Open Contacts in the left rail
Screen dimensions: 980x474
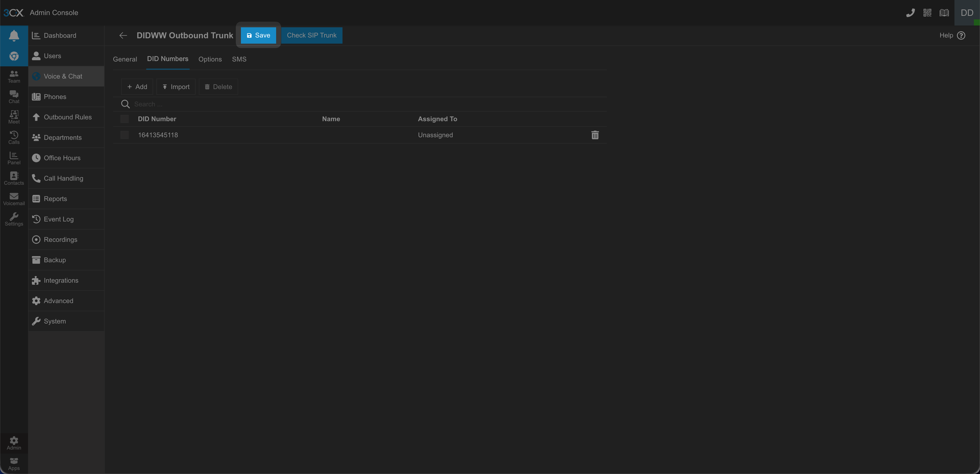[x=14, y=178]
